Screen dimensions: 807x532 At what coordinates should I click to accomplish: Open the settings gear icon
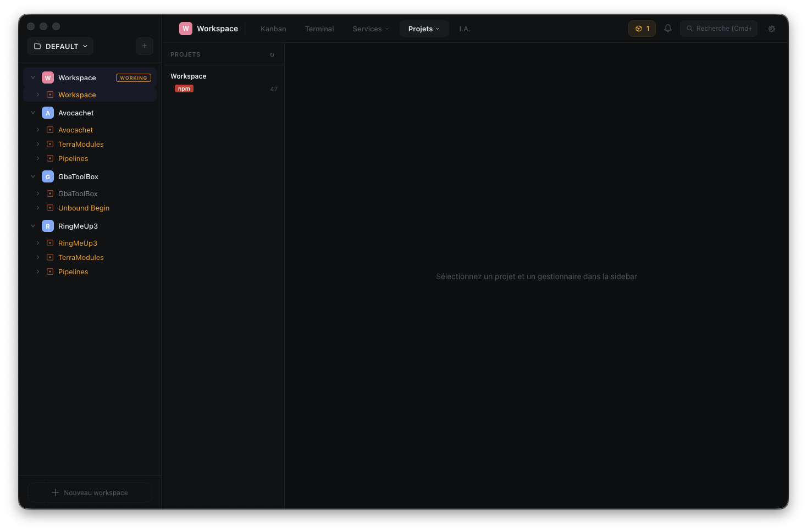pyautogui.click(x=772, y=29)
